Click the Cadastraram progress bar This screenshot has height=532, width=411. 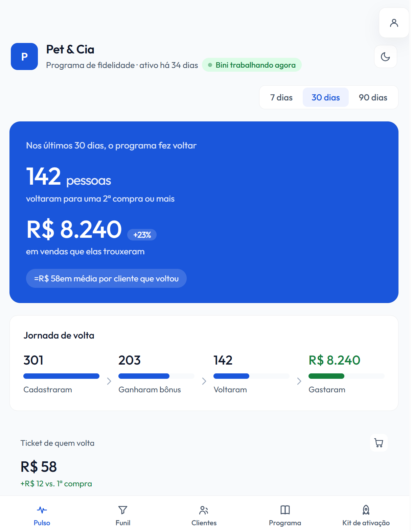point(61,376)
